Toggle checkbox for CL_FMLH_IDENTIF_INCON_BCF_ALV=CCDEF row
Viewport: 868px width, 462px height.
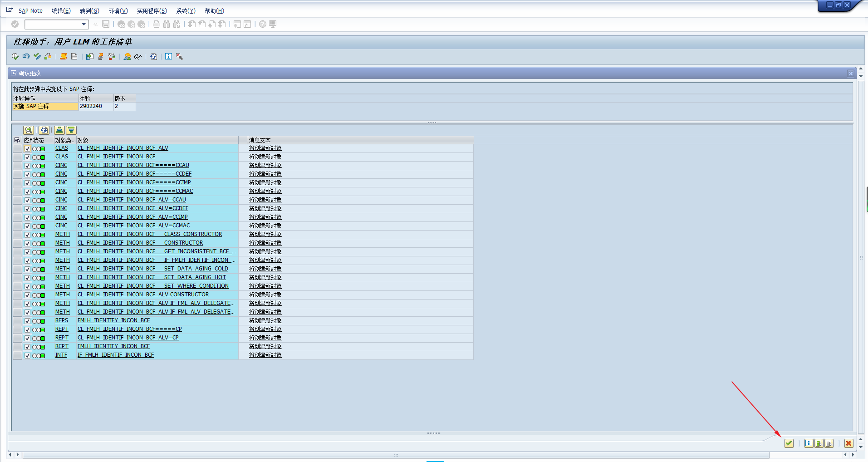click(x=27, y=209)
